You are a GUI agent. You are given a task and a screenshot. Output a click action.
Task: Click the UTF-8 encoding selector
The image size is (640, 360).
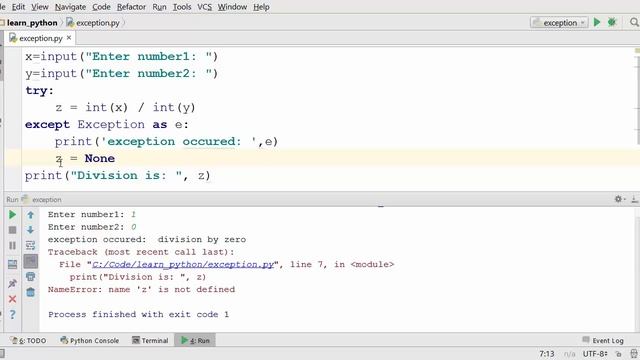pos(595,354)
